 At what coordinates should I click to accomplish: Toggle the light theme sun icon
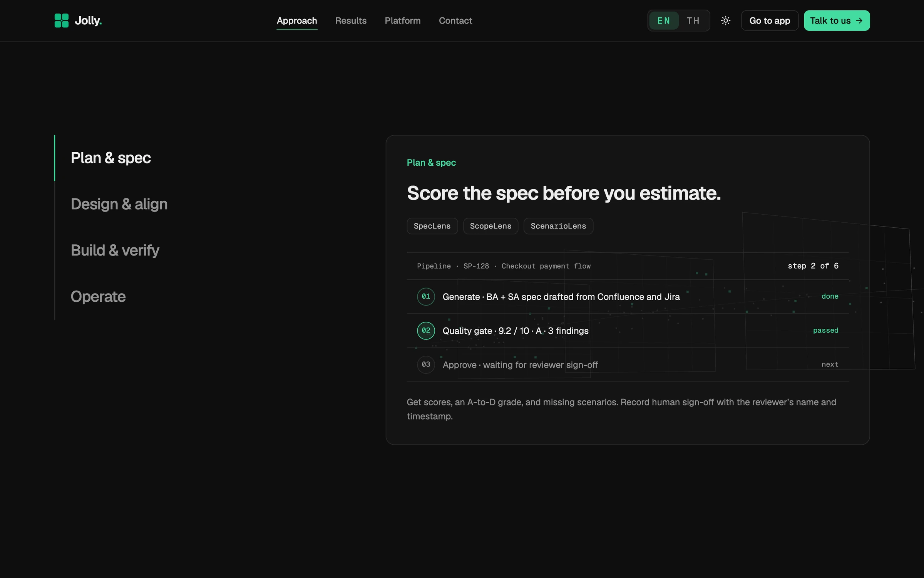pos(725,20)
